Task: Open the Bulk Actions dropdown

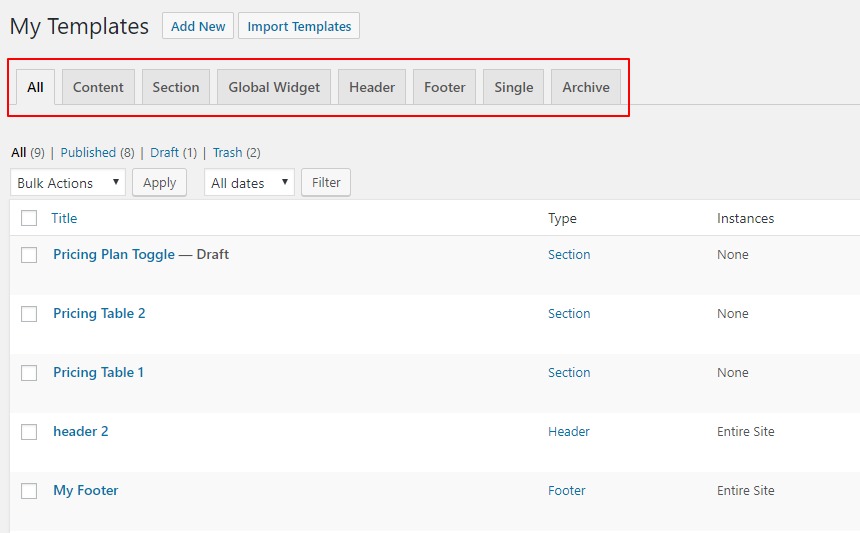Action: [67, 183]
